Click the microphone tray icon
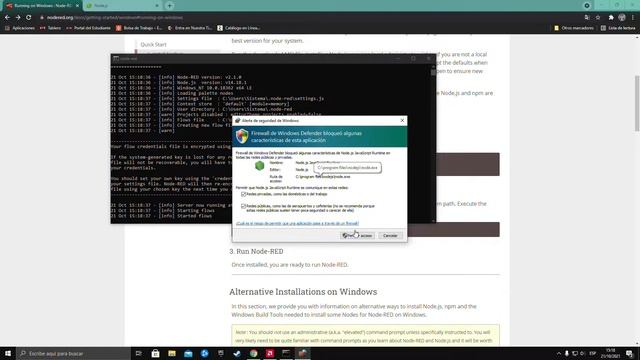640x360 pixels. tap(567, 353)
